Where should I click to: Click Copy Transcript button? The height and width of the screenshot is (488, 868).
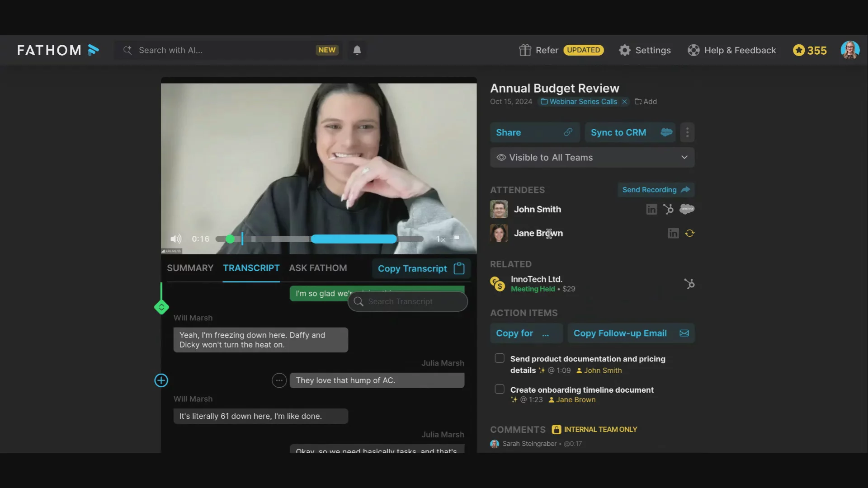pyautogui.click(x=421, y=268)
